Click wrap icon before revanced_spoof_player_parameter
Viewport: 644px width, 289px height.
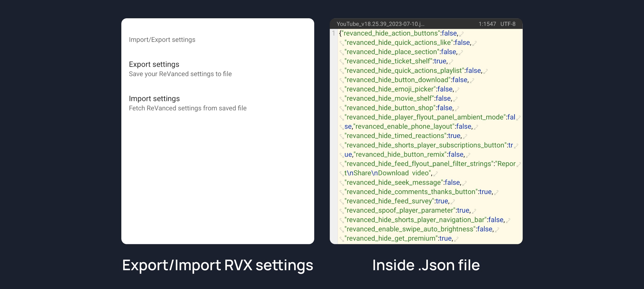coord(342,211)
